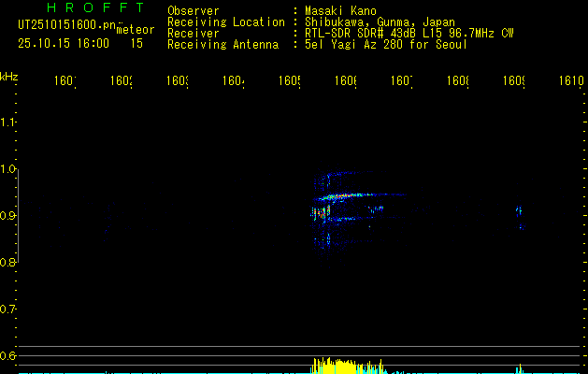Click the Receiving Antenna label
588x374 pixels.
[x=223, y=45]
